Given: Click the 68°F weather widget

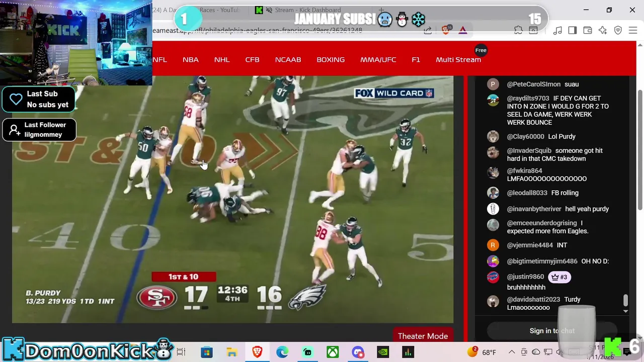Looking at the screenshot, I should pyautogui.click(x=481, y=352).
